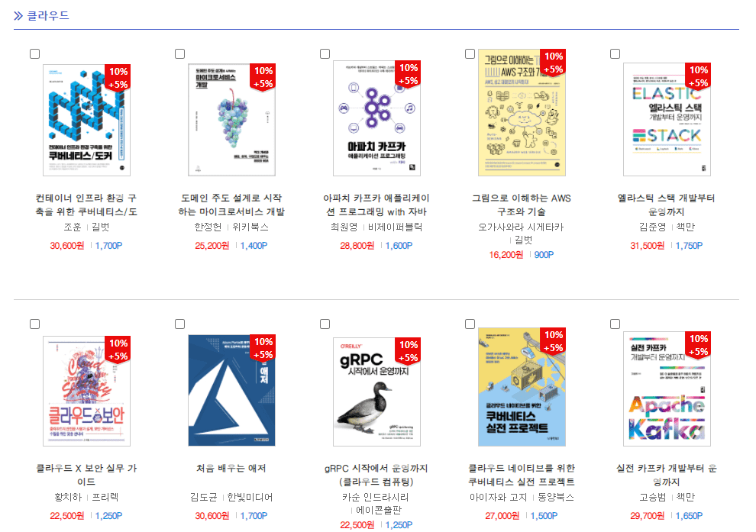Click title 처음 배우는 애저

tap(231, 468)
